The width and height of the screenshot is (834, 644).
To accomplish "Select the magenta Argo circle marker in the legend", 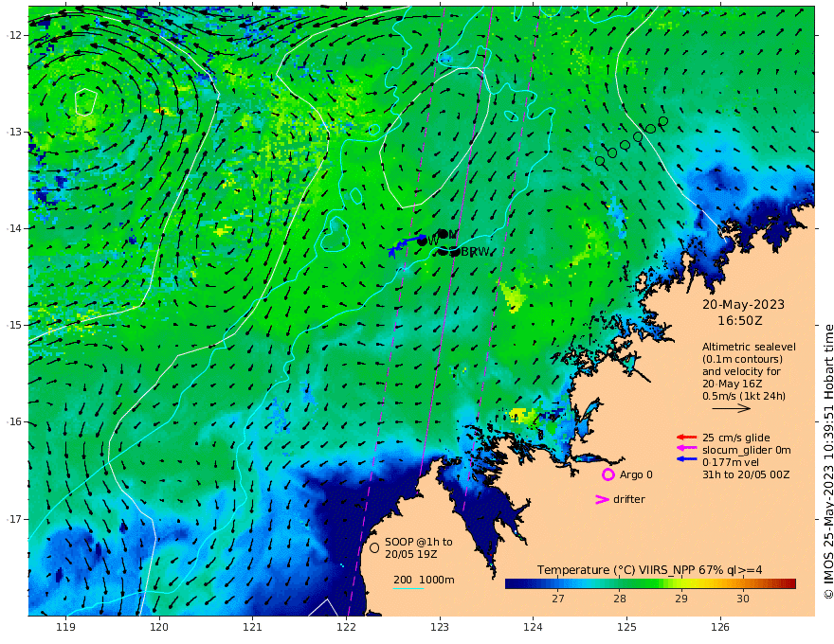I will (x=607, y=475).
